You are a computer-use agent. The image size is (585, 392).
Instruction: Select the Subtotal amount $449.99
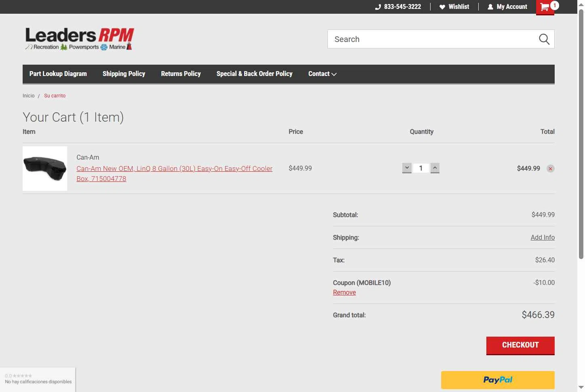(x=543, y=215)
